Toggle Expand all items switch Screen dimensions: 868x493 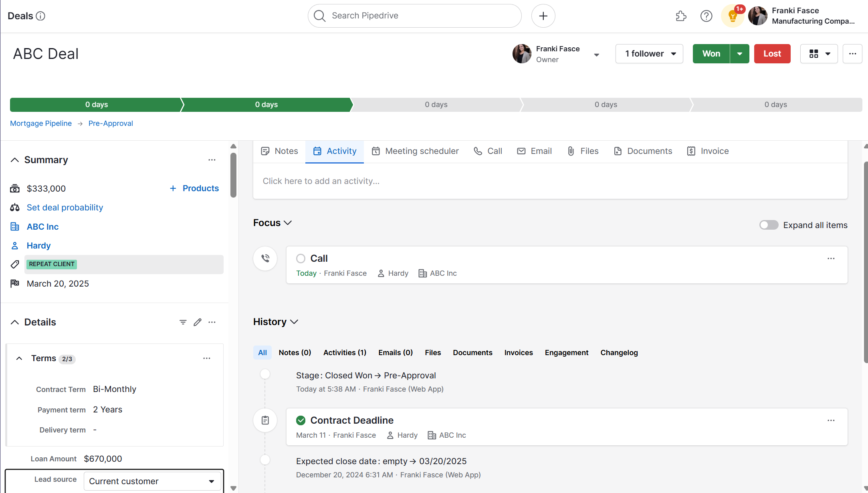769,225
